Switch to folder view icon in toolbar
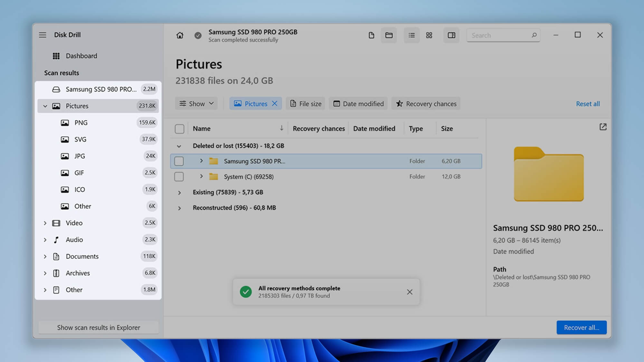Viewport: 644px width, 362px height. point(389,35)
